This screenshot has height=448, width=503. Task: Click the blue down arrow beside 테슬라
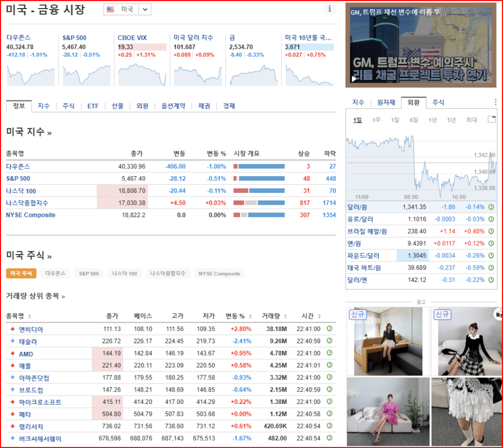tap(12, 341)
